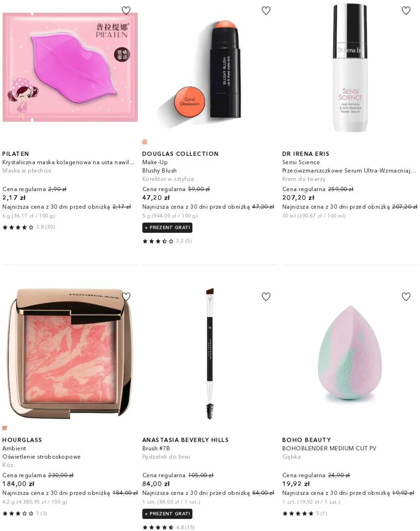The image size is (420, 531).
Task: Click Prezent Gratis badge under Brush #7B
Action: (x=167, y=514)
